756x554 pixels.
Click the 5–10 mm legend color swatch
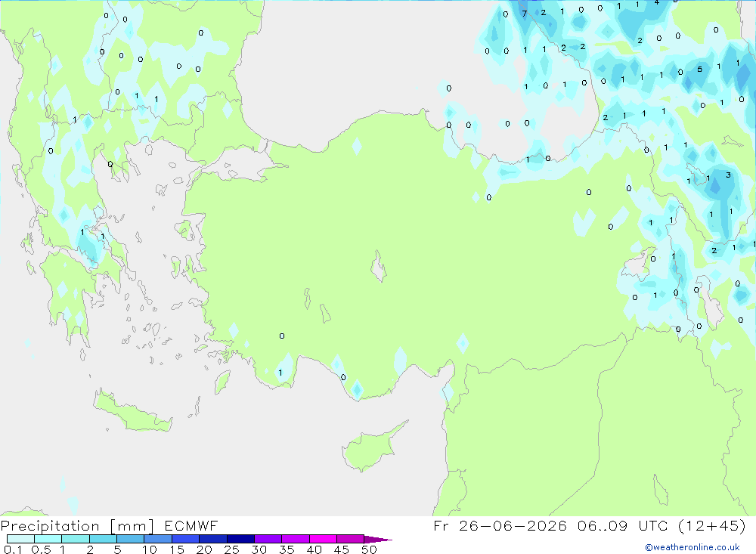[x=131, y=539]
